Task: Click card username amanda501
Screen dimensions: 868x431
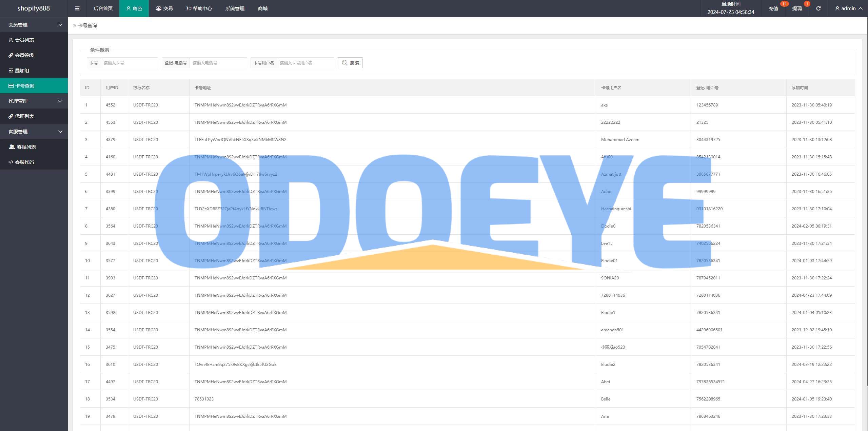Action: pos(612,330)
